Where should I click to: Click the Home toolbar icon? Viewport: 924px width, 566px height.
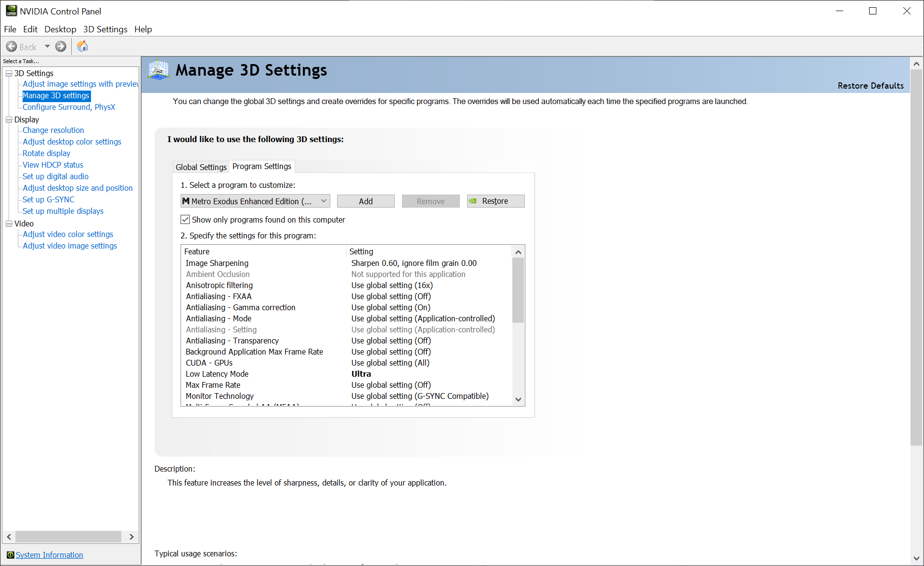coord(82,46)
